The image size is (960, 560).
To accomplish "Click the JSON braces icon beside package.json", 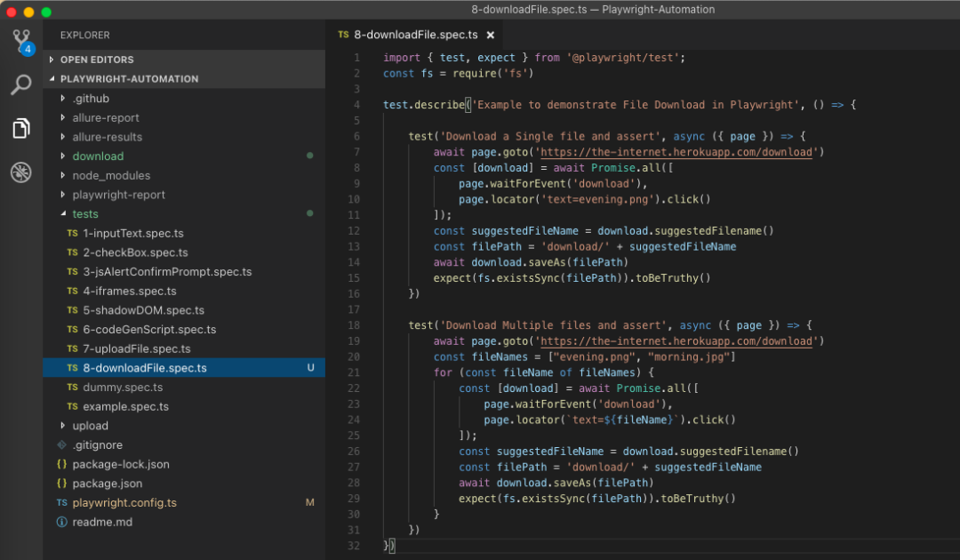I will pyautogui.click(x=61, y=484).
